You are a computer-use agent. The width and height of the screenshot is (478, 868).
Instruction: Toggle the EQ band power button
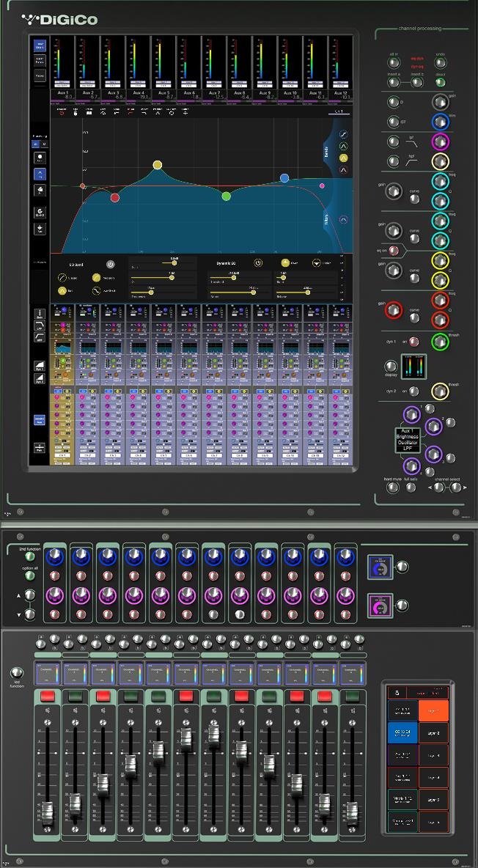tap(110, 265)
